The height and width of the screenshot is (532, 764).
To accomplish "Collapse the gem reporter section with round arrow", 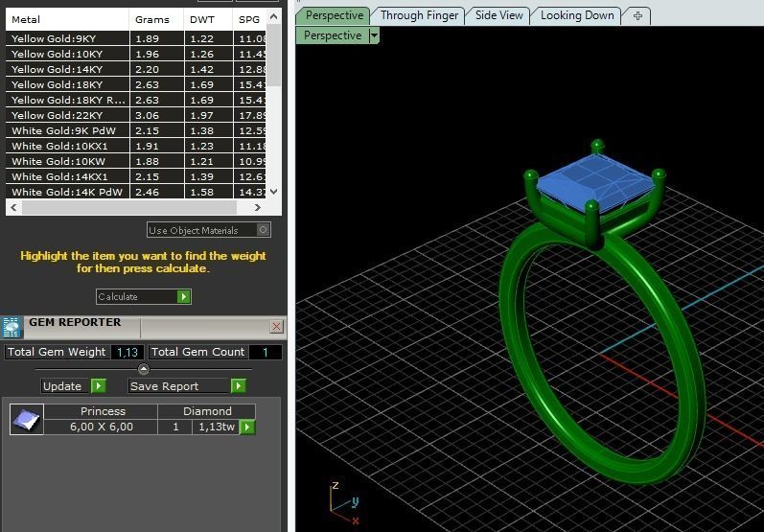I will point(143,369).
